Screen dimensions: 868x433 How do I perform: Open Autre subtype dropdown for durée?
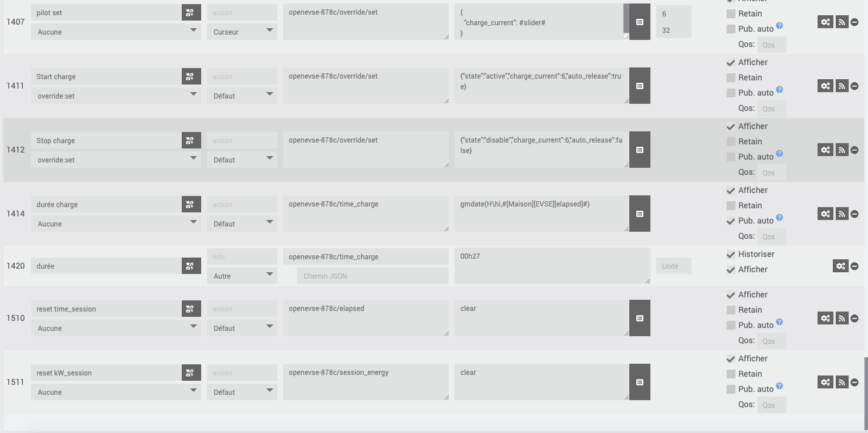tap(242, 276)
